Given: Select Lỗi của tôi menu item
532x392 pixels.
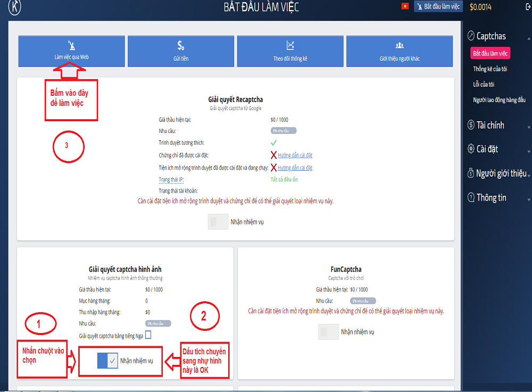Looking at the screenshot, I should pyautogui.click(x=484, y=85).
